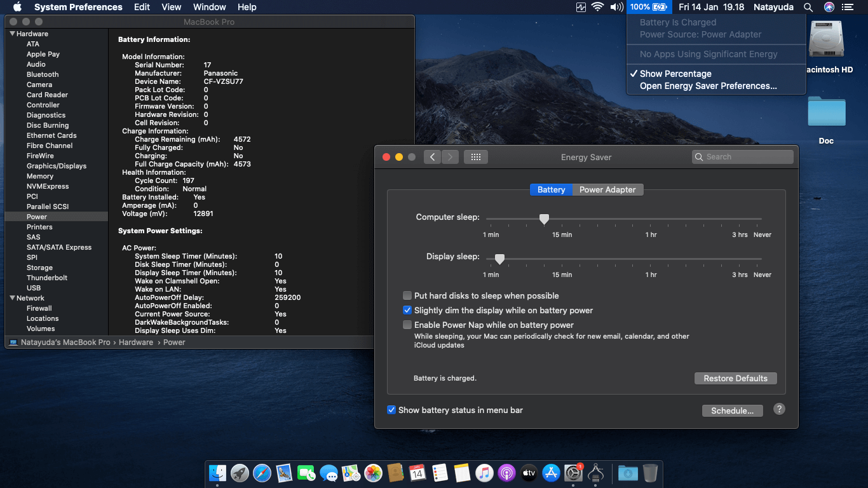The width and height of the screenshot is (868, 488).
Task: Open Podcasts in the Dock
Action: tap(506, 473)
